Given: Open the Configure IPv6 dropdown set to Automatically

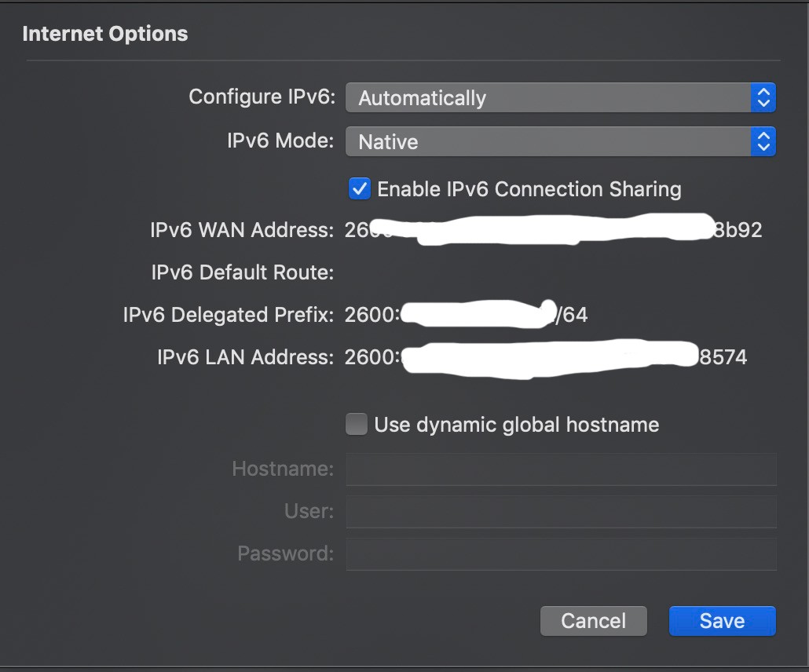Looking at the screenshot, I should [550, 98].
